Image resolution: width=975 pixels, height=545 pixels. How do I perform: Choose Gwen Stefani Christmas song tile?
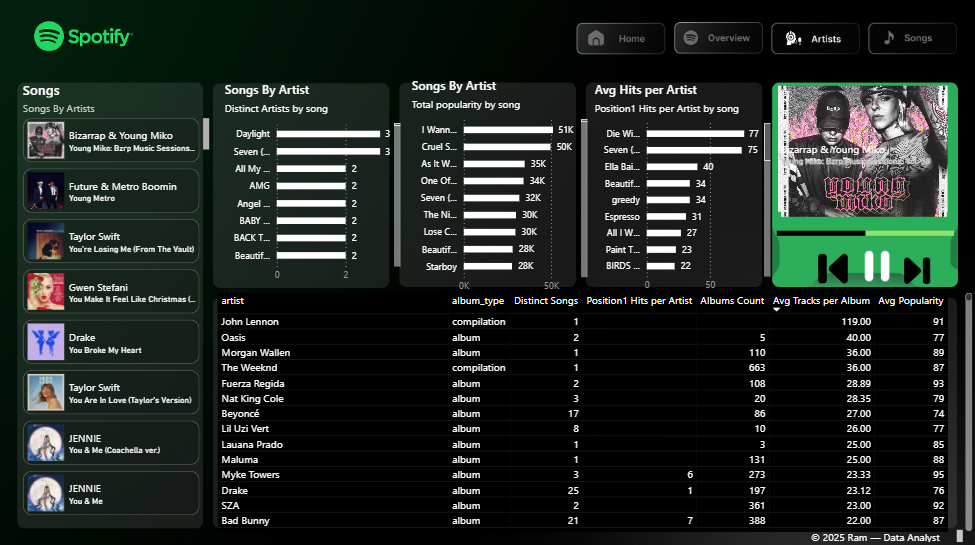pyautogui.click(x=111, y=291)
